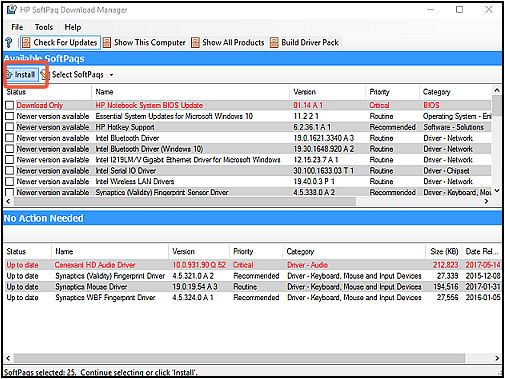
Task: Click Show This Computer button label
Action: click(150, 43)
